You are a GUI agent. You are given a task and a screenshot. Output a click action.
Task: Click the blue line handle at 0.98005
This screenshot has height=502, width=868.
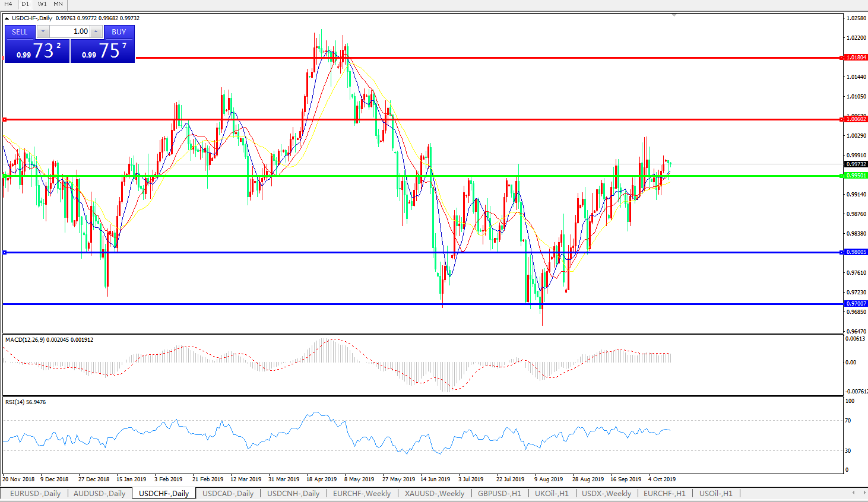(5, 253)
